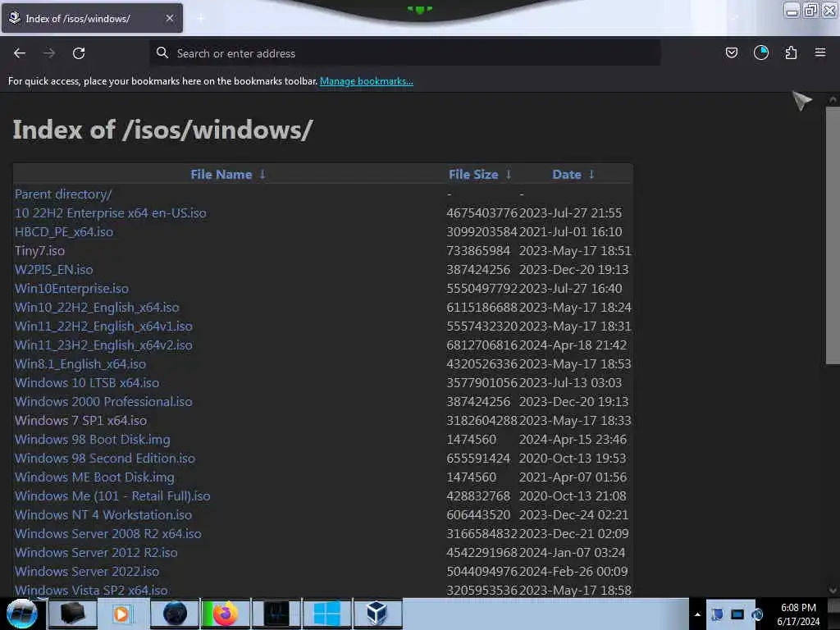Click the vertical scrollbar thumb
Image resolution: width=840 pixels, height=630 pixels.
(x=833, y=235)
